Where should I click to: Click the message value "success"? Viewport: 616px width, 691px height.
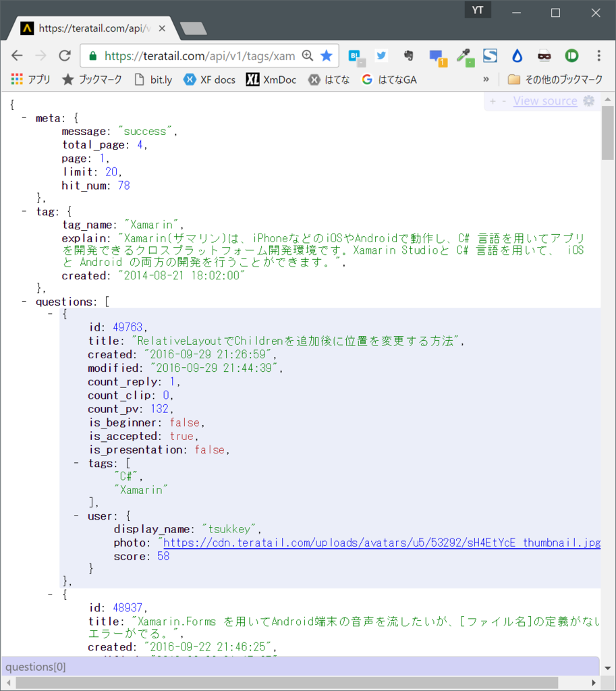(x=145, y=132)
